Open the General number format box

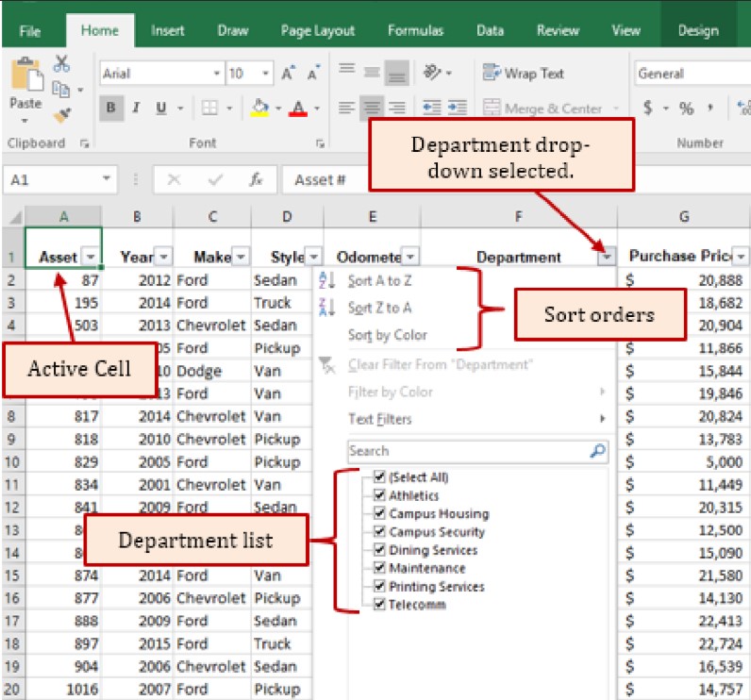click(693, 74)
